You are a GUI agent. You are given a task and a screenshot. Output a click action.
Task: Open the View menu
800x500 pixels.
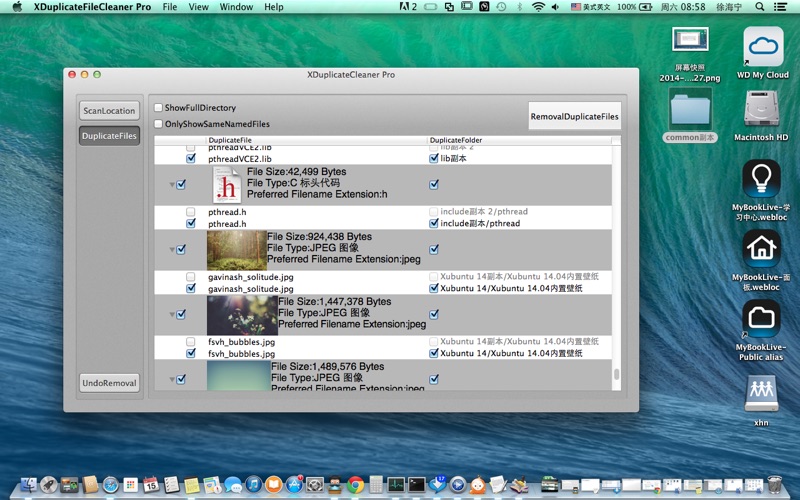[x=198, y=7]
